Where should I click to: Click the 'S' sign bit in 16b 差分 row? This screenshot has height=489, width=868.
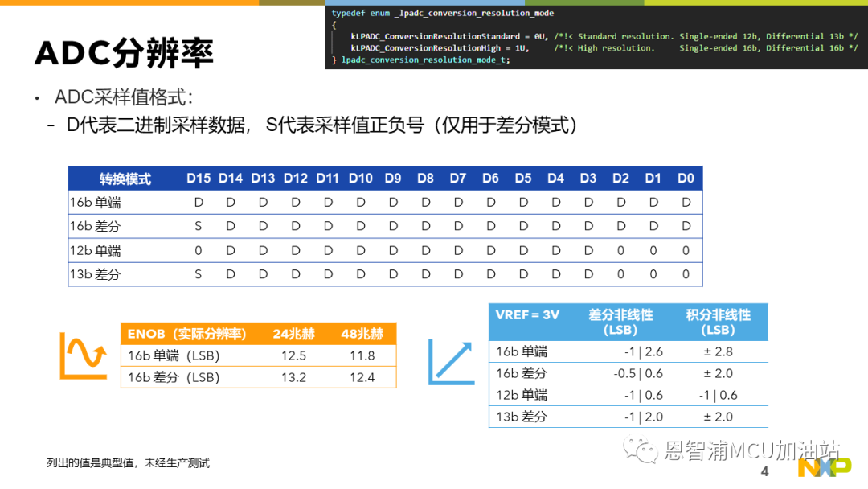coord(199,226)
